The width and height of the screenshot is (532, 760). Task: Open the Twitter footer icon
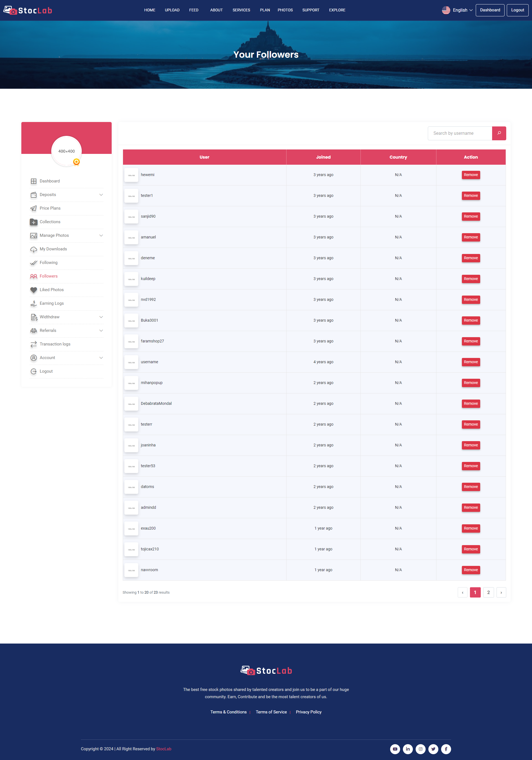433,749
